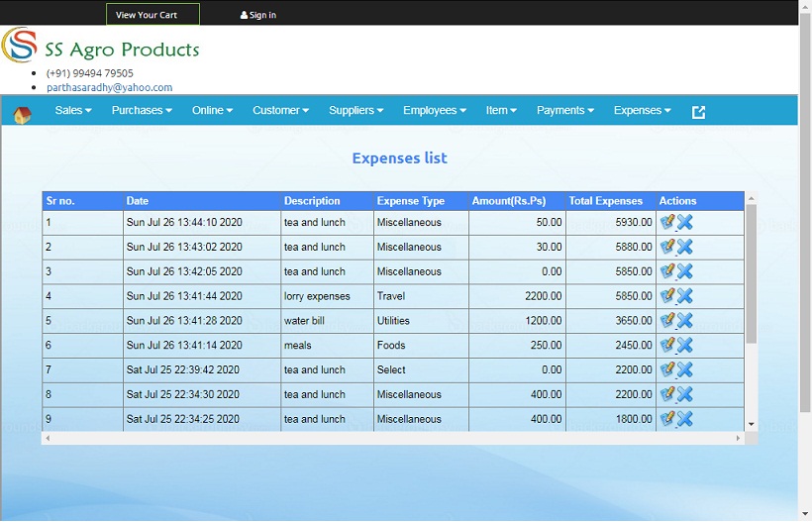This screenshot has height=522, width=812.
Task: Edit row 3 with 0.00 amount
Action: coord(667,271)
